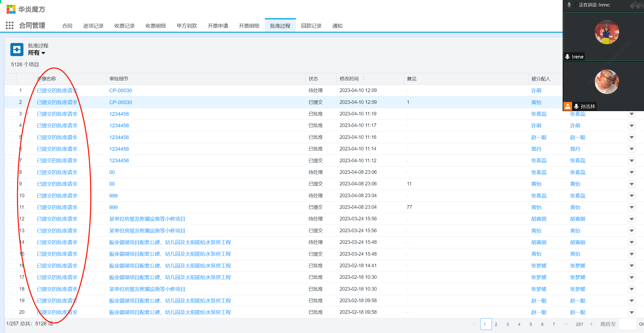
Task: Click 孙浩林's microphone icon
Action: click(576, 106)
